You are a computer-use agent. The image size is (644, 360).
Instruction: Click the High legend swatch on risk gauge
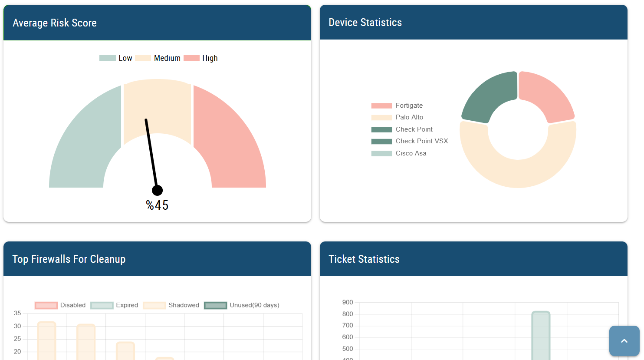192,57
